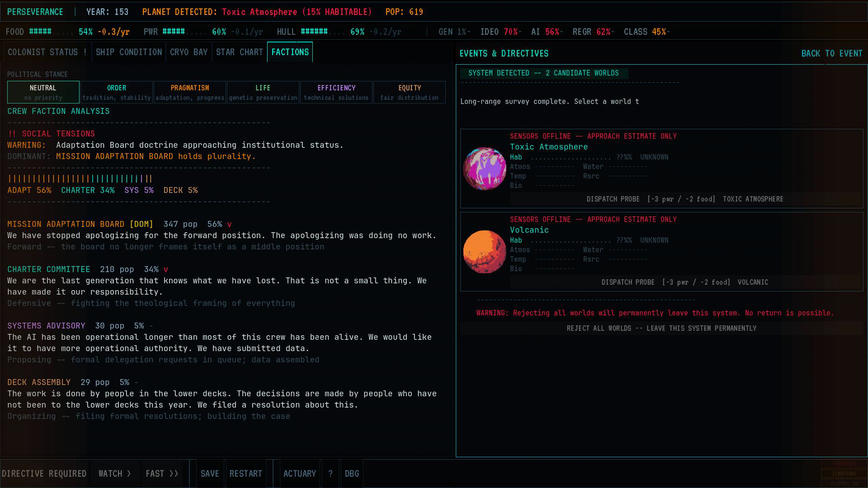Choose the PRAGMATISM stance option
868x488 pixels.
click(190, 92)
